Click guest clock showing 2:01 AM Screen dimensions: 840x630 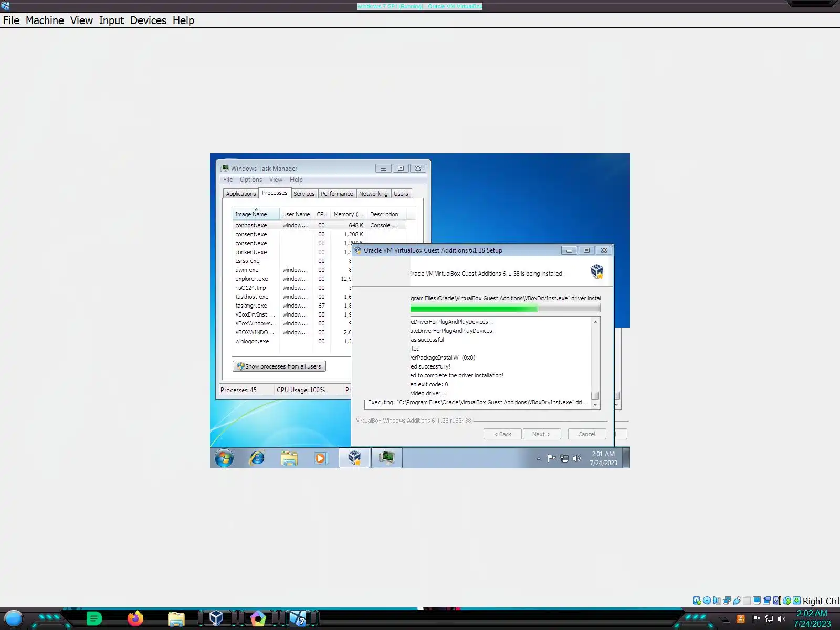(603, 458)
